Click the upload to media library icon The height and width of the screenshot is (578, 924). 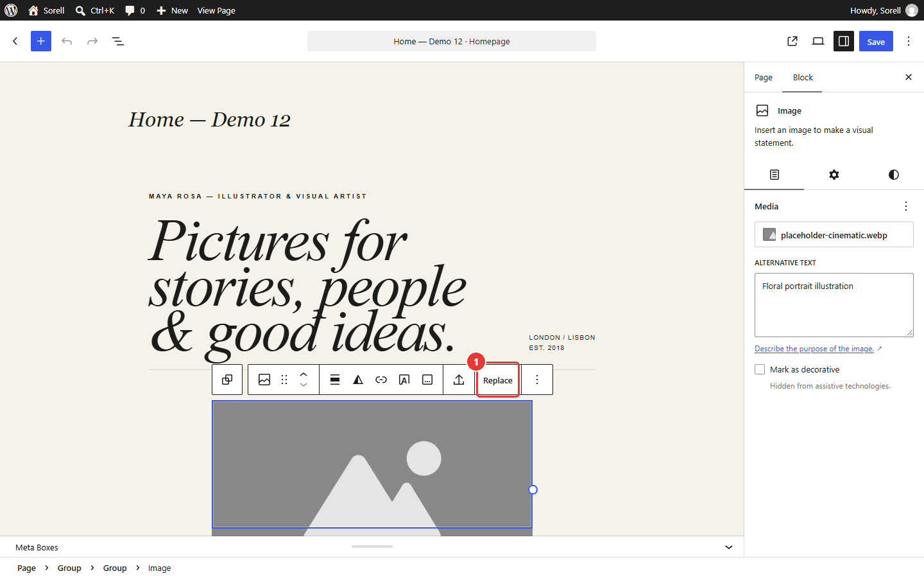click(459, 380)
